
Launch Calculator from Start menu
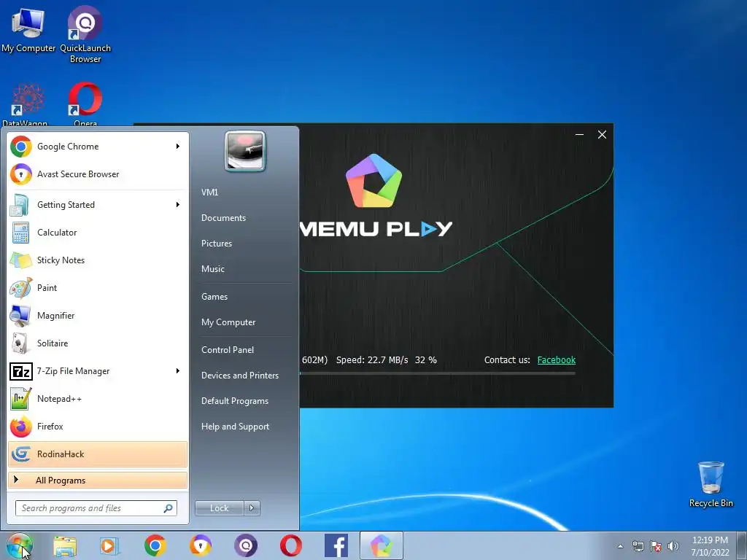pos(98,233)
